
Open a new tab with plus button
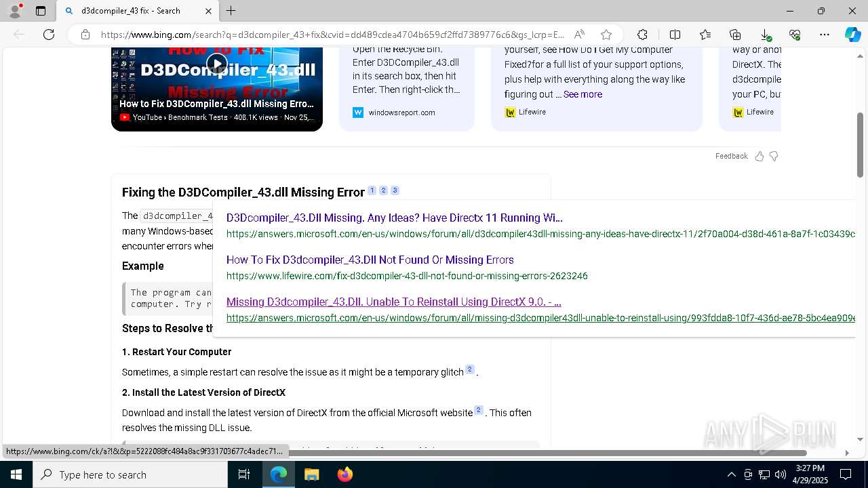click(x=231, y=11)
